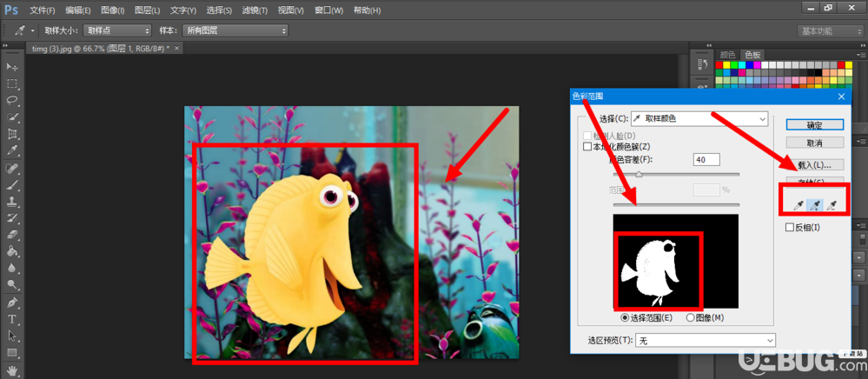The width and height of the screenshot is (868, 379).
Task: Click the 颜色容差 fuzziness slider handle
Action: click(639, 175)
